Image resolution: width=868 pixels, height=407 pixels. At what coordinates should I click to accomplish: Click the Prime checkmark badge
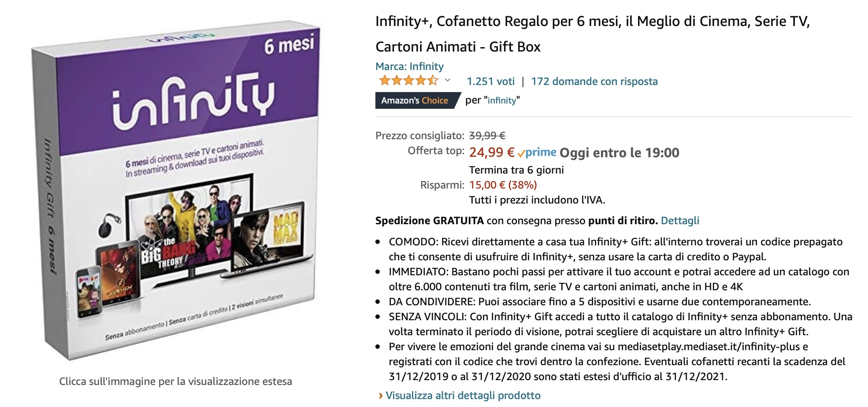click(521, 152)
